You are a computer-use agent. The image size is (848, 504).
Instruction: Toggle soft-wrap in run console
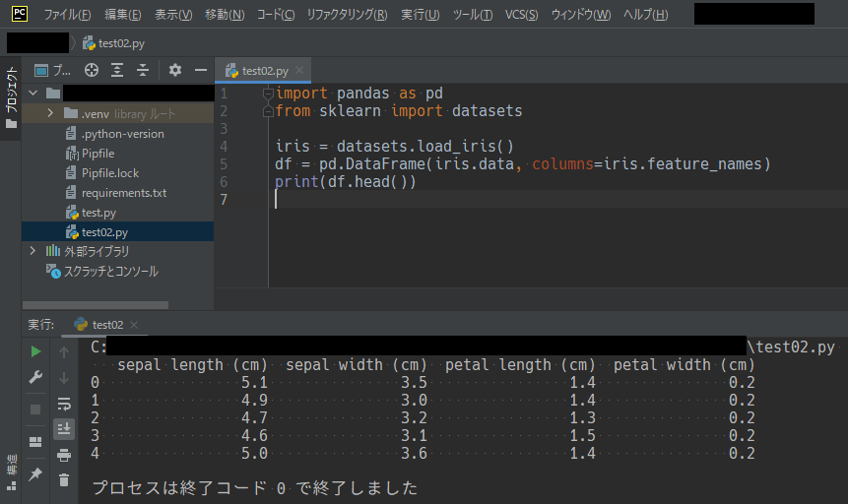coord(64,404)
